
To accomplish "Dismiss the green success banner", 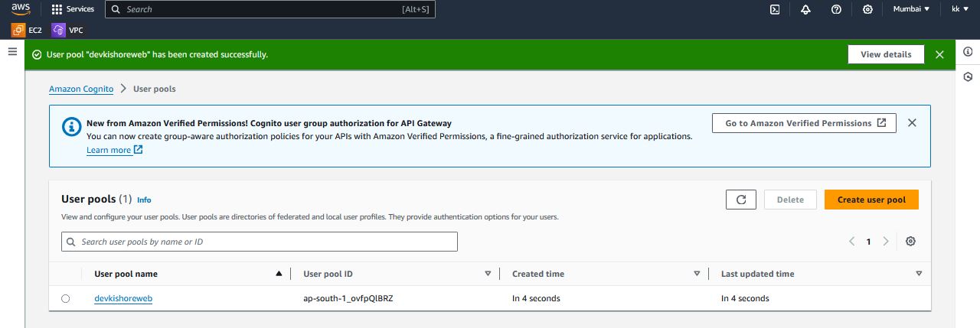I will pos(939,54).
